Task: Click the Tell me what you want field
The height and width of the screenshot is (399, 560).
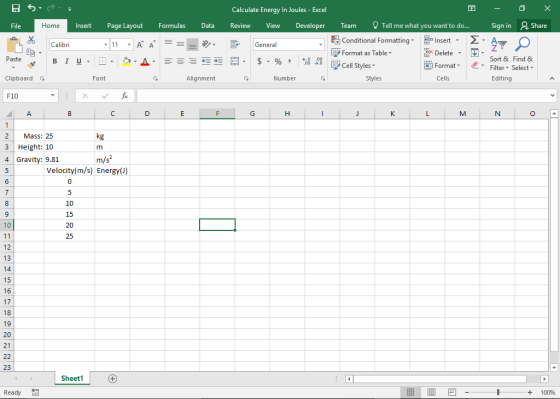Action: point(421,26)
